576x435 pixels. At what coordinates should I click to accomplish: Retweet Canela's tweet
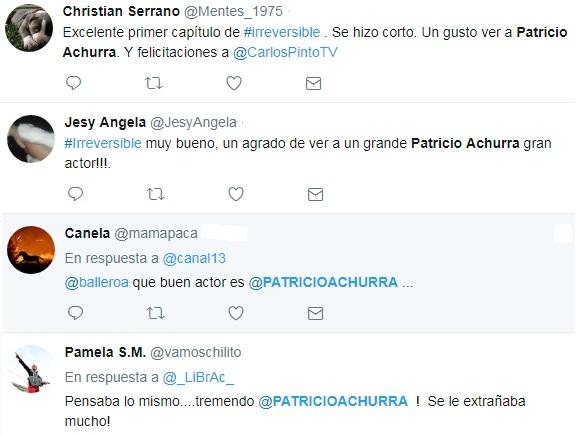click(x=155, y=313)
